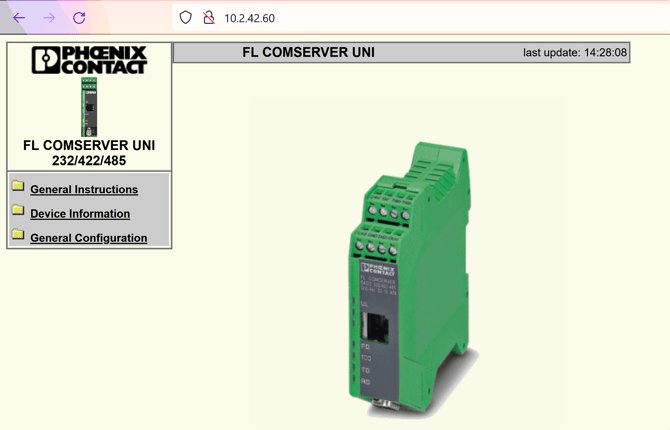Viewport: 670px width, 430px height.
Task: Click the 'last update: 14:28:08' text
Action: (x=575, y=53)
